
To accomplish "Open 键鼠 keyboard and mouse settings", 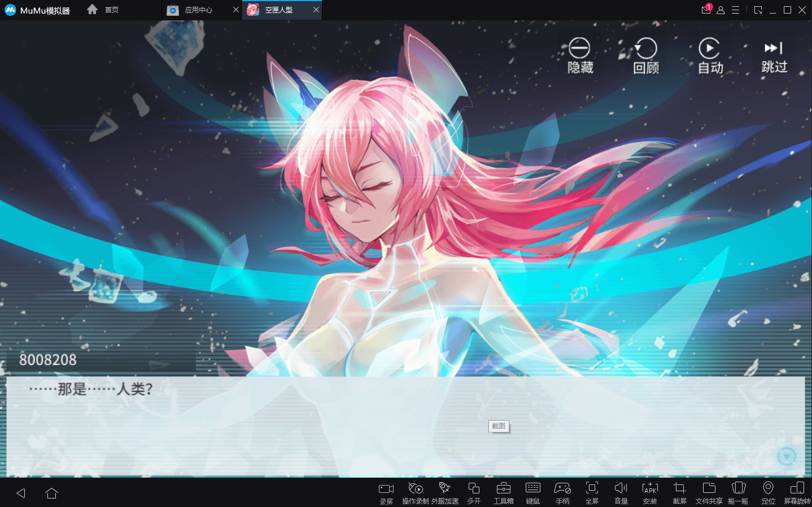I will point(533,493).
